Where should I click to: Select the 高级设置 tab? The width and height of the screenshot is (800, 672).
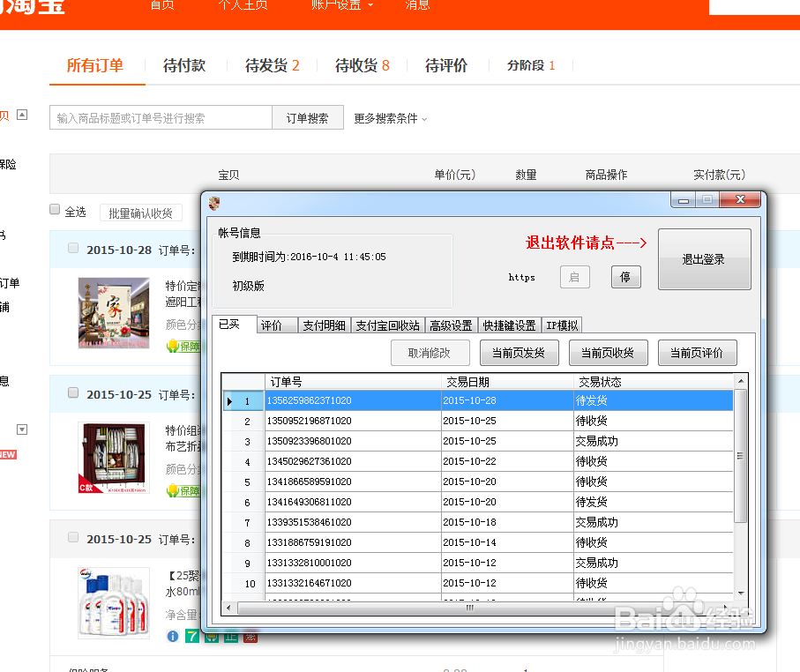coord(451,325)
